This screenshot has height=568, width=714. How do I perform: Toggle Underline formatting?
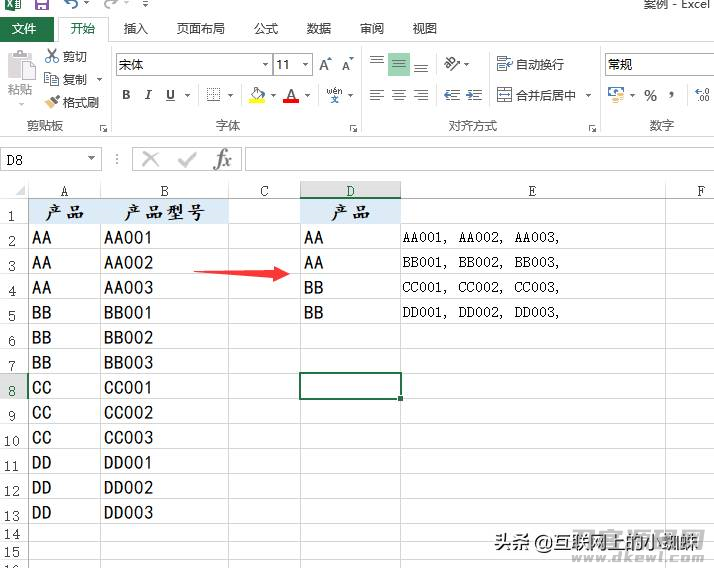[170, 95]
